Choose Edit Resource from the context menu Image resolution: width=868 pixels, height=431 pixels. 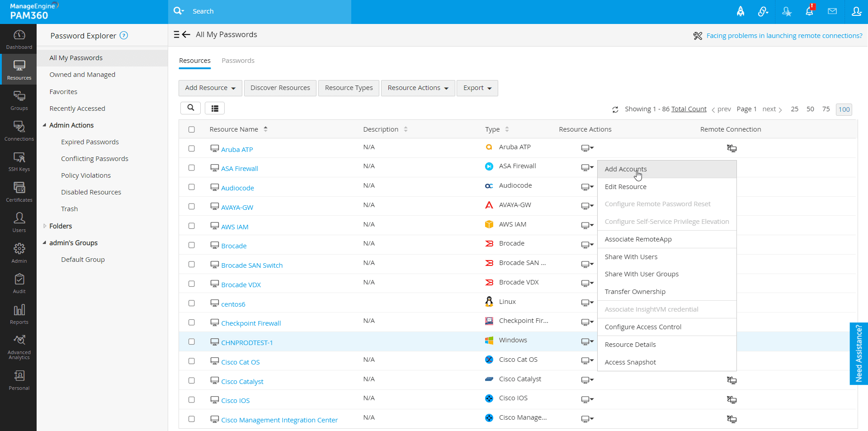point(626,187)
